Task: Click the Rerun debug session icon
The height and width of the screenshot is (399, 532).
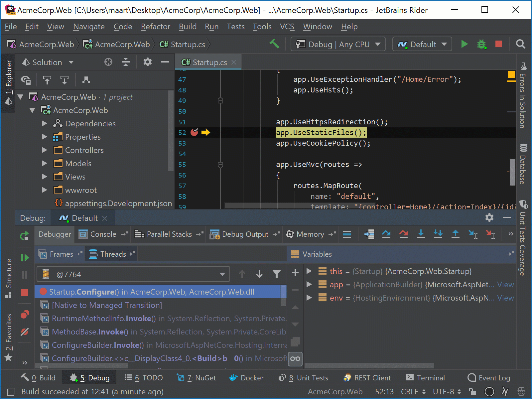Action: (x=25, y=236)
